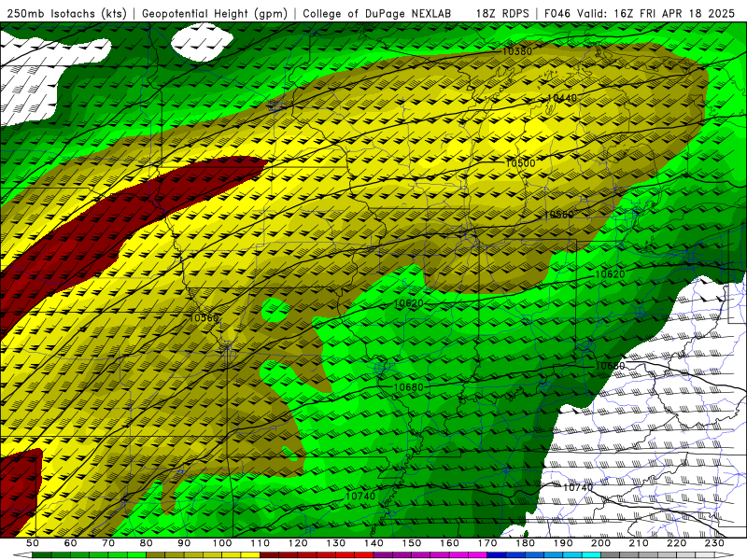
Task: Click the 210 value on the color scale
Action: [639, 543]
